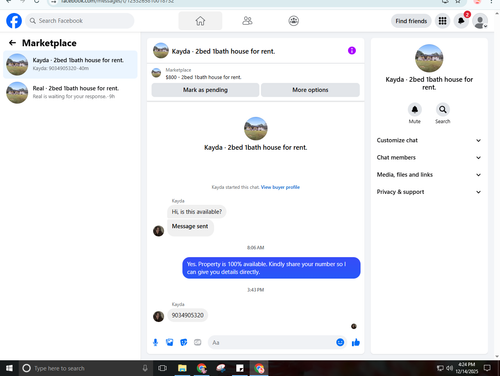This screenshot has width=500, height=376.
Task: Open File Explorer from the taskbar
Action: (182, 368)
